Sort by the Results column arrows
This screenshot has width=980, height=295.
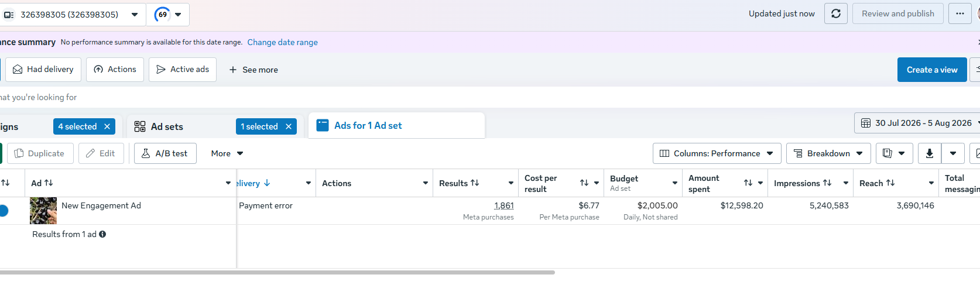pyautogui.click(x=475, y=183)
